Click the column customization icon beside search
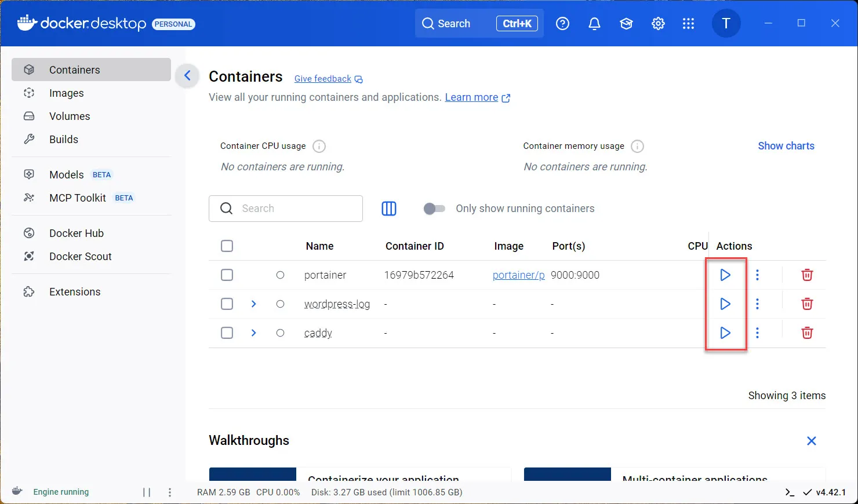Screen dimensions: 858x504 click(389, 208)
